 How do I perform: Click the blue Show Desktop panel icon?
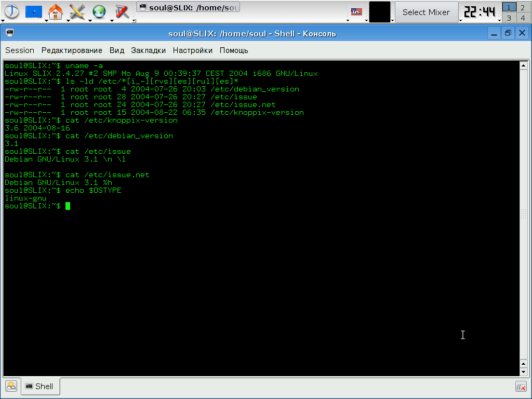pyautogui.click(x=34, y=11)
